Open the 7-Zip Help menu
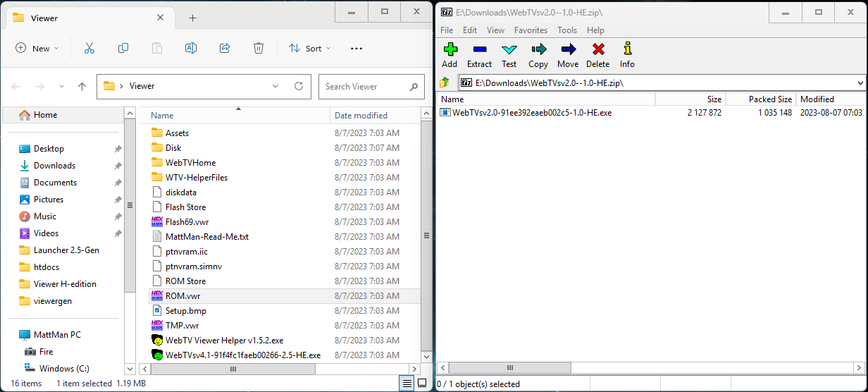This screenshot has height=392, width=868. [x=595, y=30]
